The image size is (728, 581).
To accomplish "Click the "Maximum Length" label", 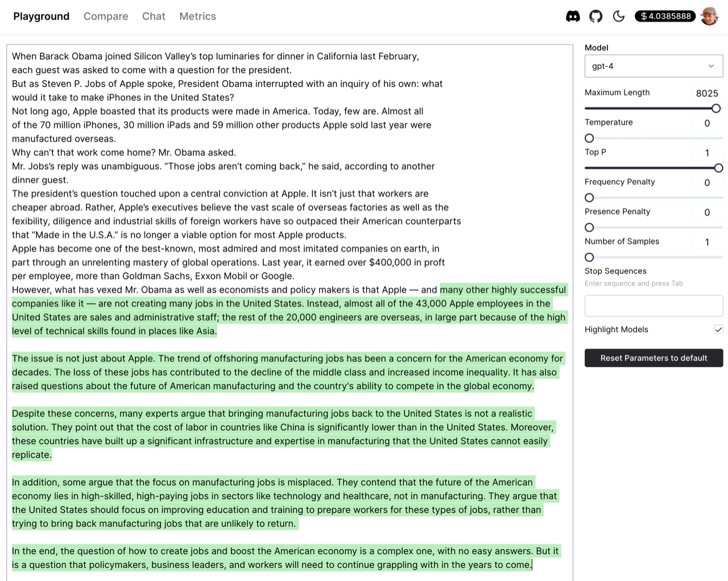I will click(x=617, y=92).
